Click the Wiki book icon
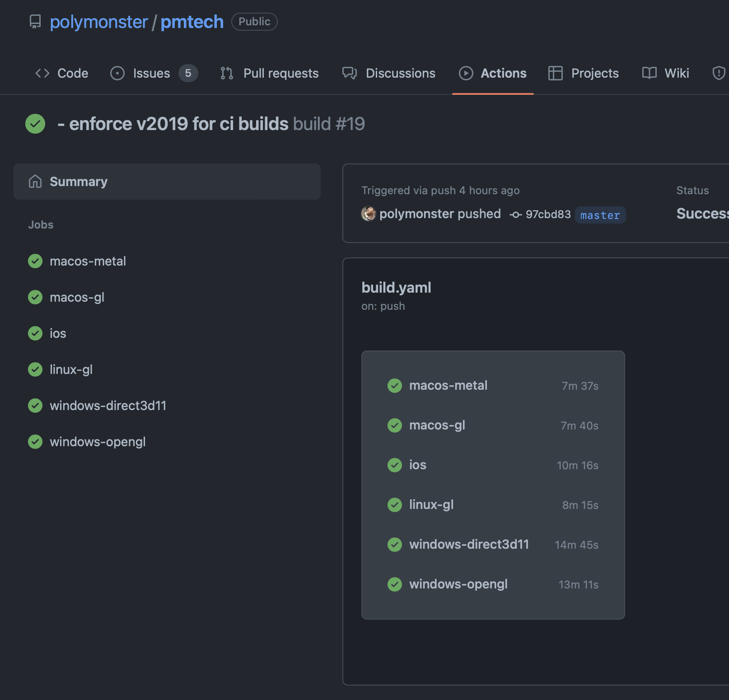The width and height of the screenshot is (729, 700). pyautogui.click(x=650, y=73)
